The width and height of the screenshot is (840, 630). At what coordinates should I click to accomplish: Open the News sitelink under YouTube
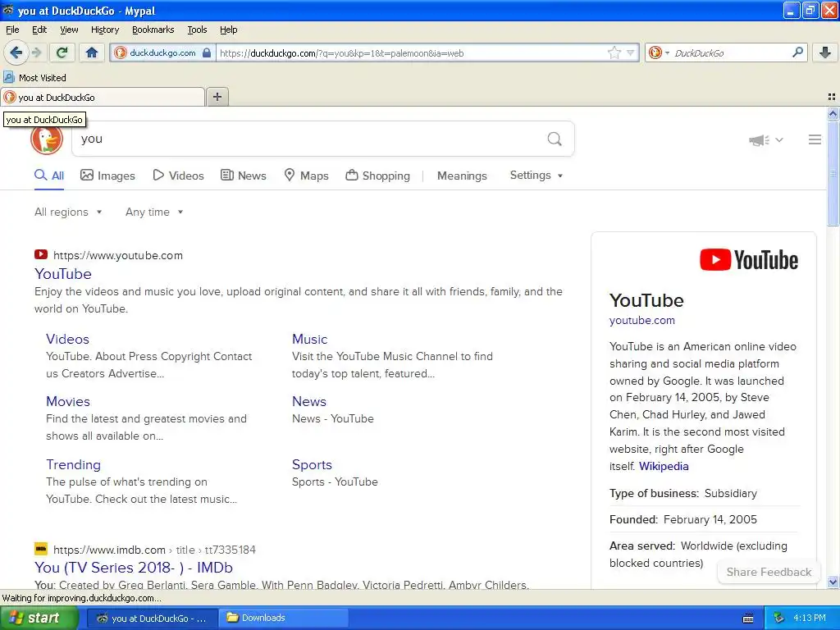click(x=309, y=401)
